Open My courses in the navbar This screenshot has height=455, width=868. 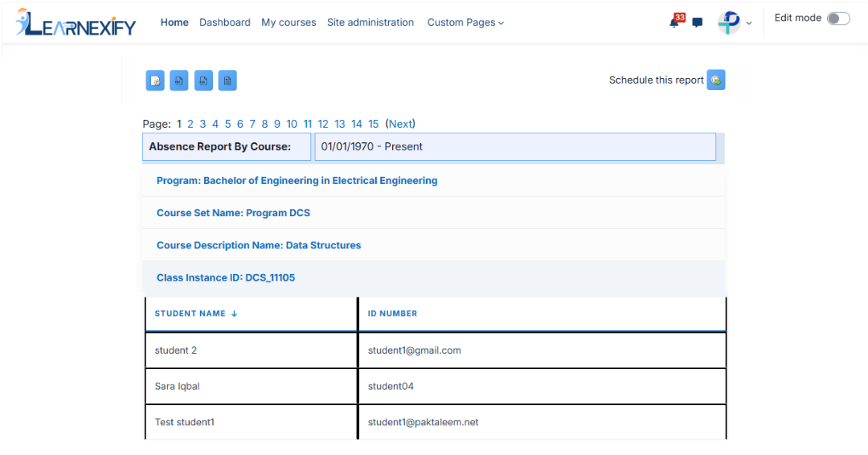(289, 23)
